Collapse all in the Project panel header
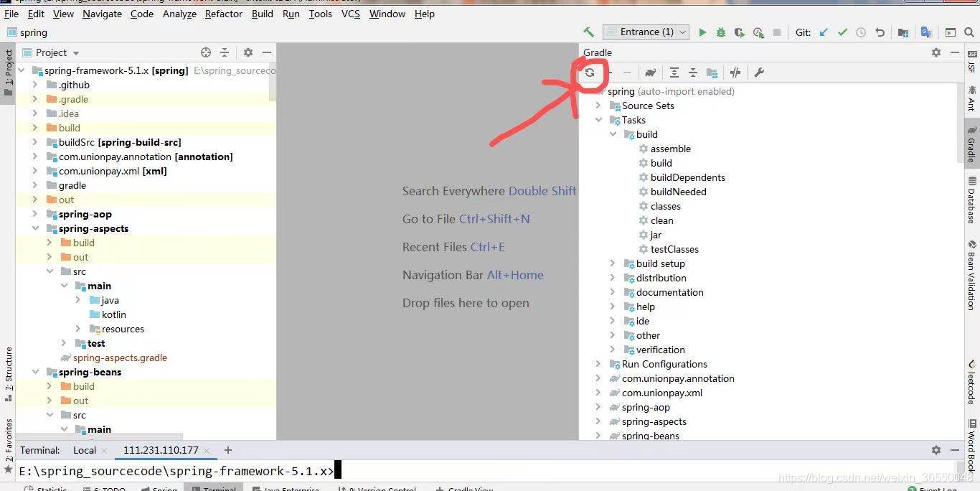Screen dimensions: 980x491 click(x=225, y=52)
